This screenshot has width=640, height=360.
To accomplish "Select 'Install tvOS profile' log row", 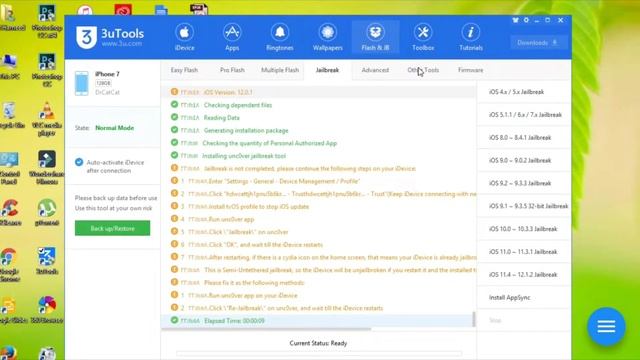I will tap(317, 207).
